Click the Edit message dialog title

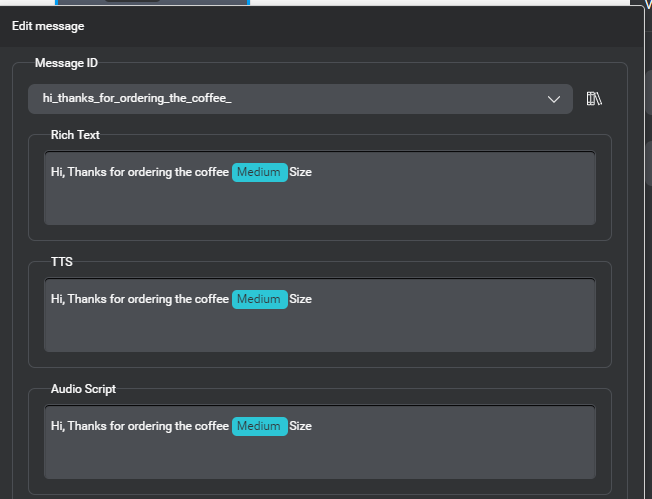pos(48,26)
